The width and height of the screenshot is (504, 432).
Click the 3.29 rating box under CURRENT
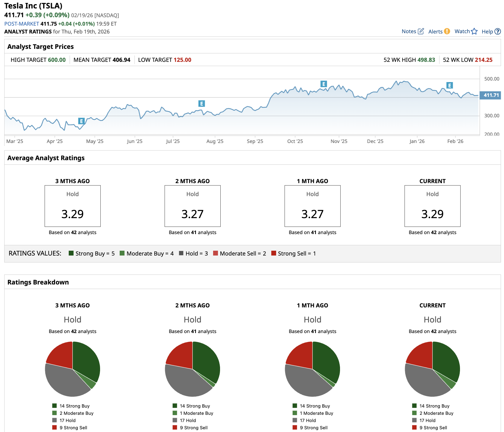click(x=433, y=206)
